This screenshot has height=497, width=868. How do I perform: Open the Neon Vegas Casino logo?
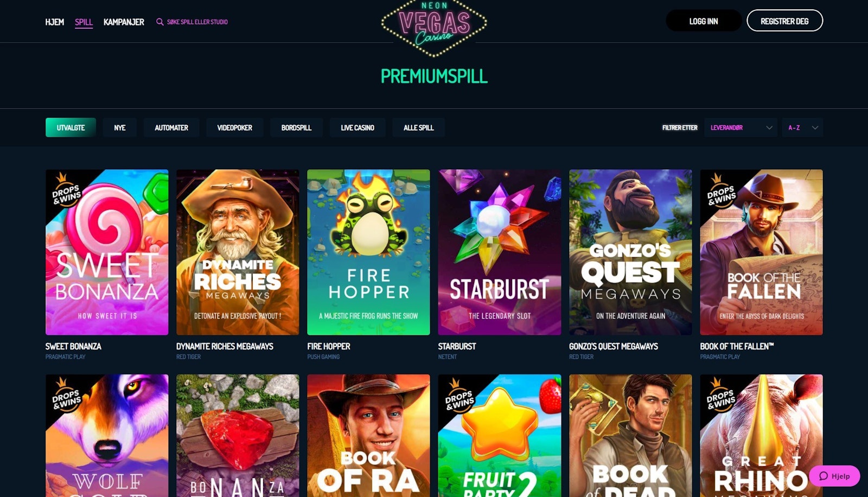(x=434, y=27)
